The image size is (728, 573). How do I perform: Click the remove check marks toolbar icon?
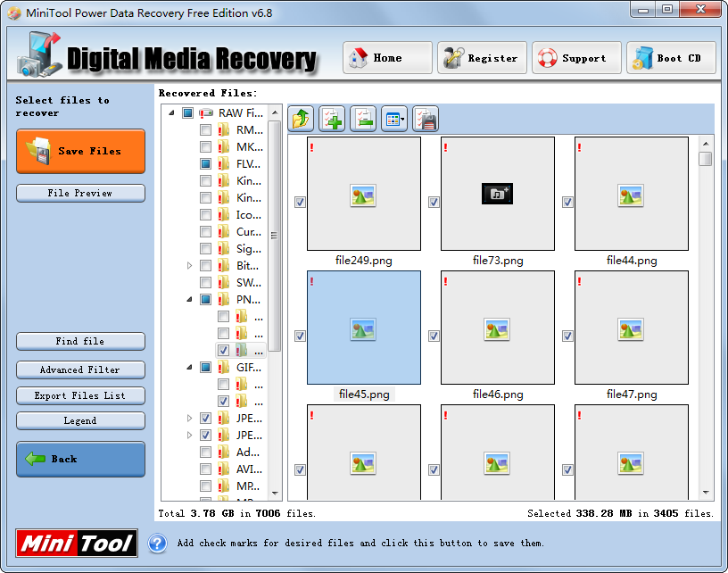[363, 119]
